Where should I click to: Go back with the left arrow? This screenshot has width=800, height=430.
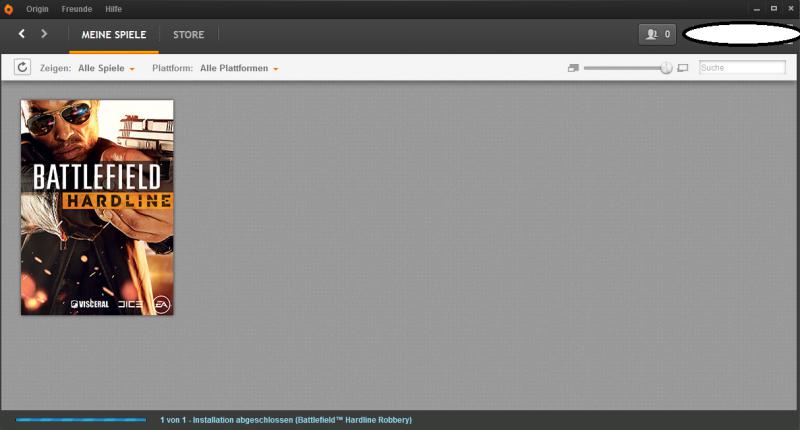point(22,34)
